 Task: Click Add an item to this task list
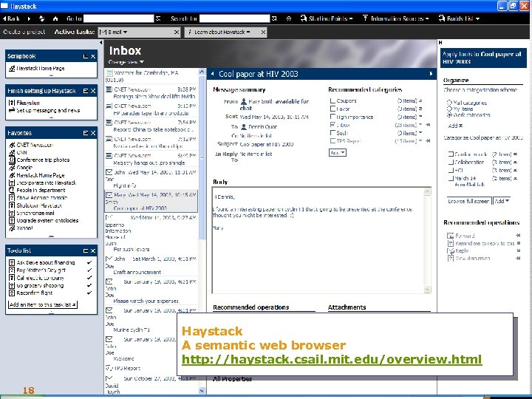pyautogui.click(x=43, y=304)
